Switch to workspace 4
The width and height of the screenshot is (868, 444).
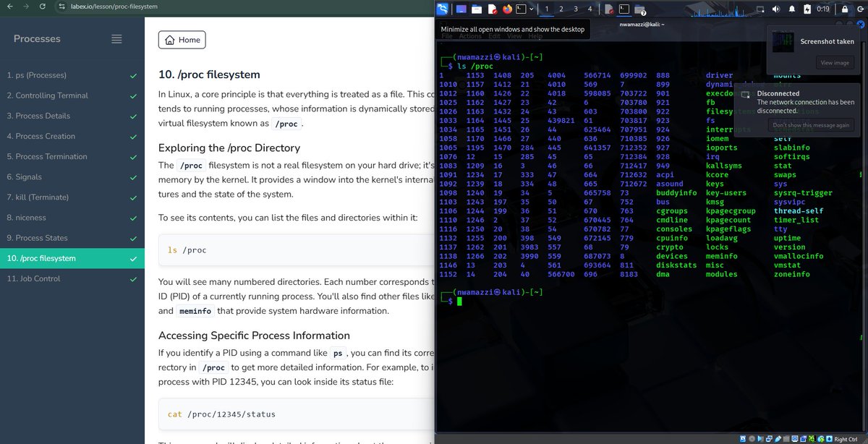click(590, 9)
